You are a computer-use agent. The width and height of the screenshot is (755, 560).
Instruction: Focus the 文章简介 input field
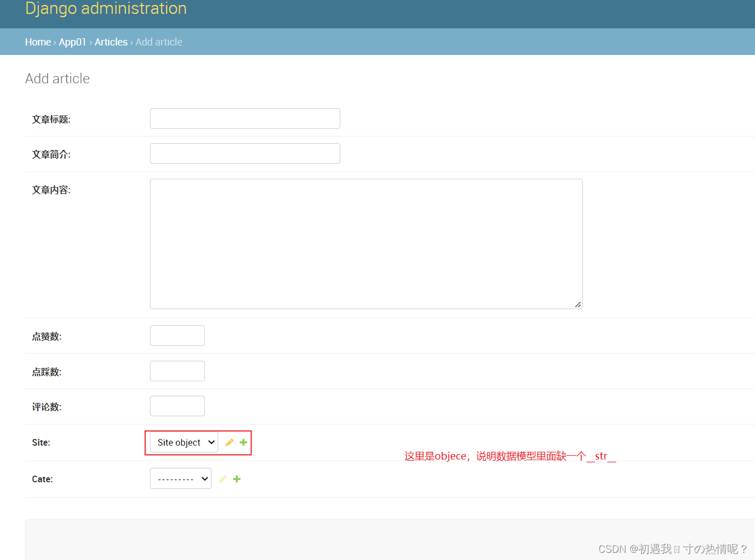tap(245, 154)
